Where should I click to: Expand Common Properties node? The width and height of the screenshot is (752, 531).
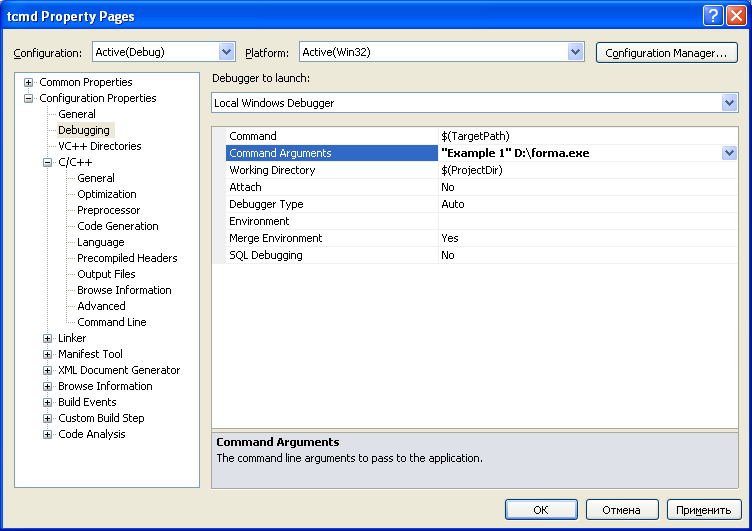point(28,82)
